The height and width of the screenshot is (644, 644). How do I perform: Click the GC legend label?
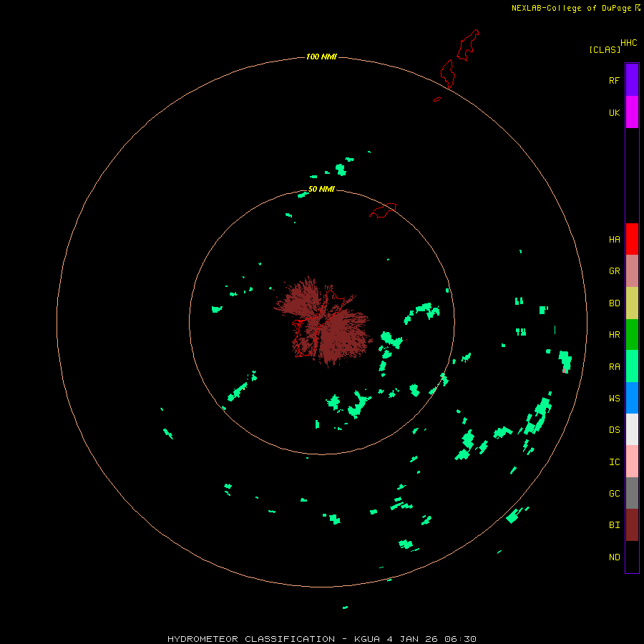614,494
